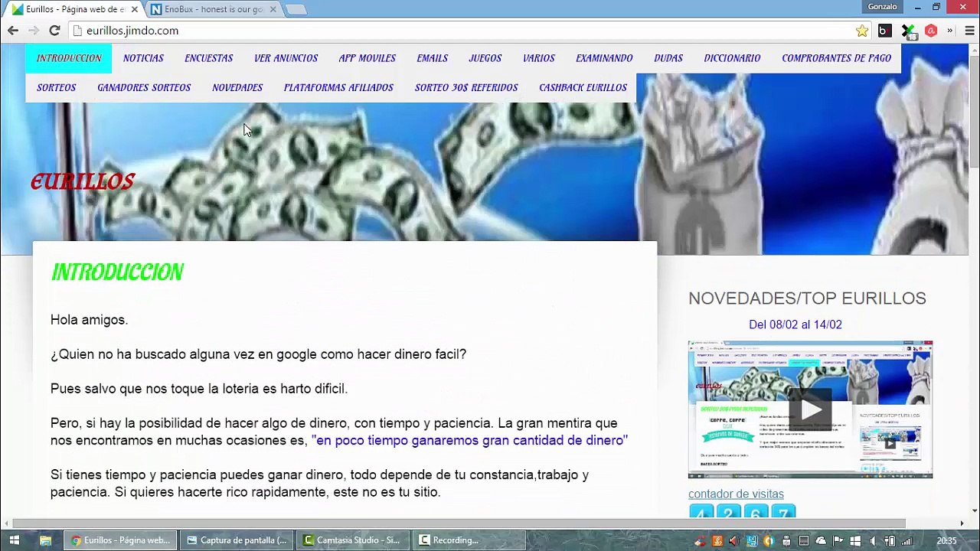Open 'Captura de pantalla' taskbar window
This screenshot has height=551, width=980.
coord(237,540)
